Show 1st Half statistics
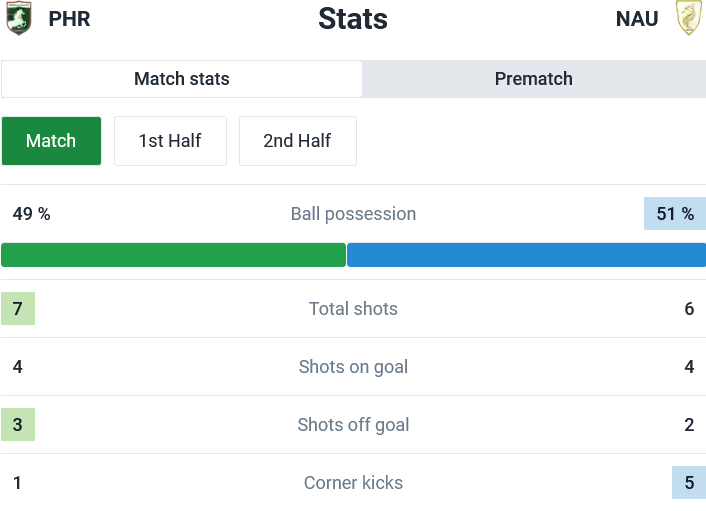The width and height of the screenshot is (706, 511). 170,141
